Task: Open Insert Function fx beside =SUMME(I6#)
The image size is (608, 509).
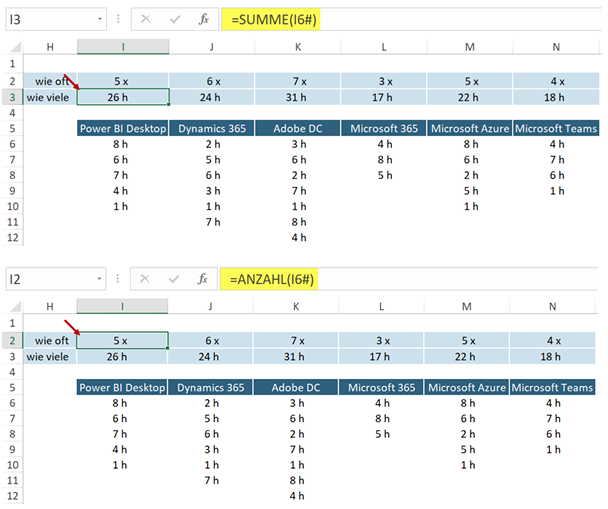Action: (204, 19)
